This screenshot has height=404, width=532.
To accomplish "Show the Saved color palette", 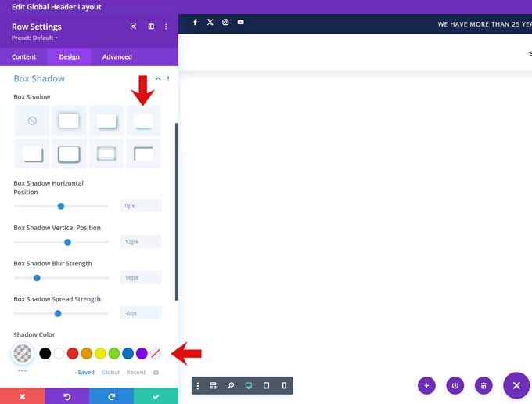I will click(x=86, y=373).
